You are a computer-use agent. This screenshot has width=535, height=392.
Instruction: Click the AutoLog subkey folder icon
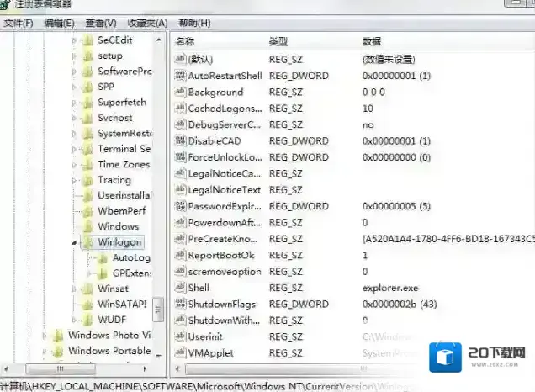click(103, 258)
